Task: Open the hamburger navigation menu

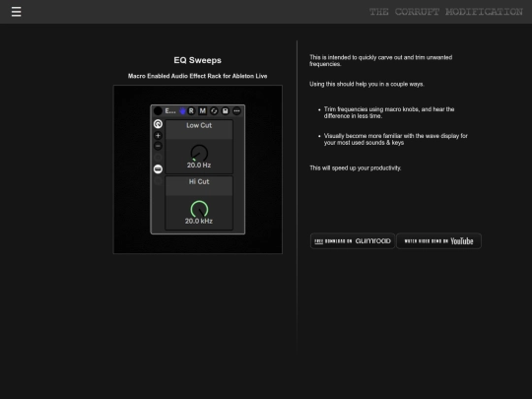Action: tap(16, 12)
